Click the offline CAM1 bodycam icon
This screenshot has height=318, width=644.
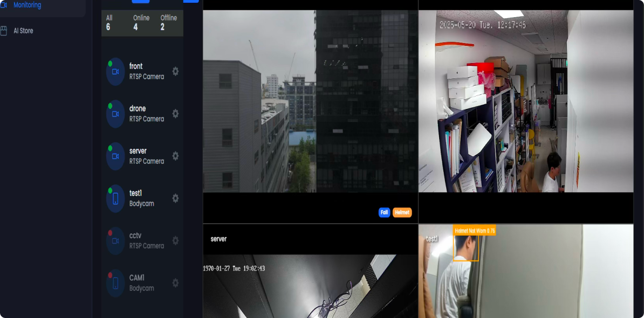(115, 283)
